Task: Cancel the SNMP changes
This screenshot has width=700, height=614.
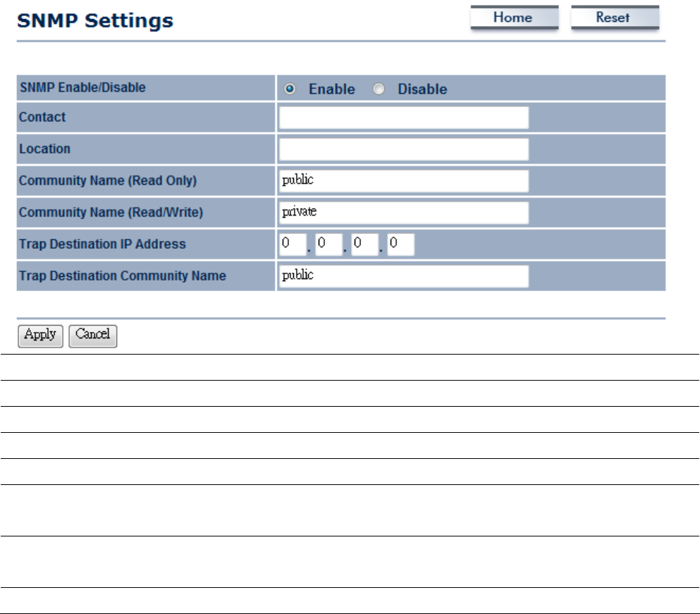Action: [93, 336]
